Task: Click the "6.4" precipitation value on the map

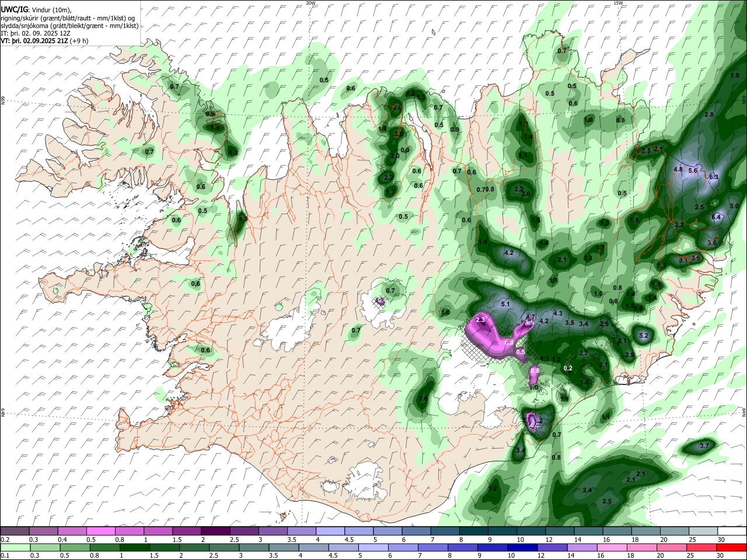Action: 717,217
